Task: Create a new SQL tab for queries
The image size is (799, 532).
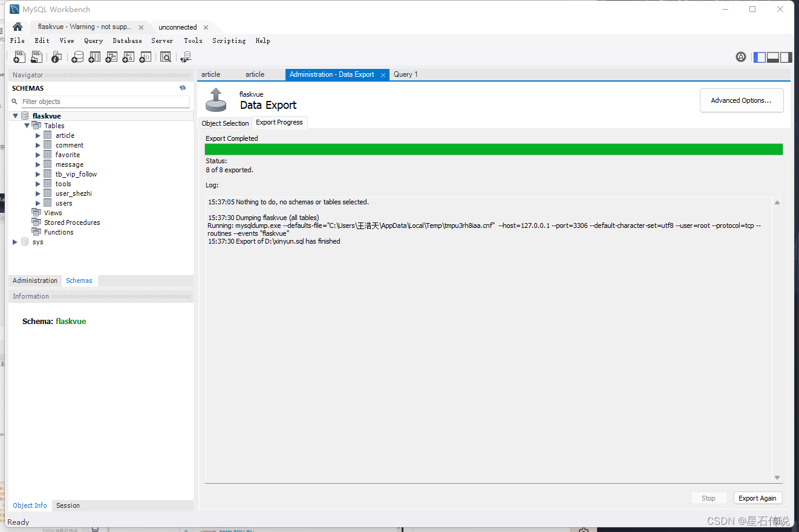Action: click(x=19, y=57)
